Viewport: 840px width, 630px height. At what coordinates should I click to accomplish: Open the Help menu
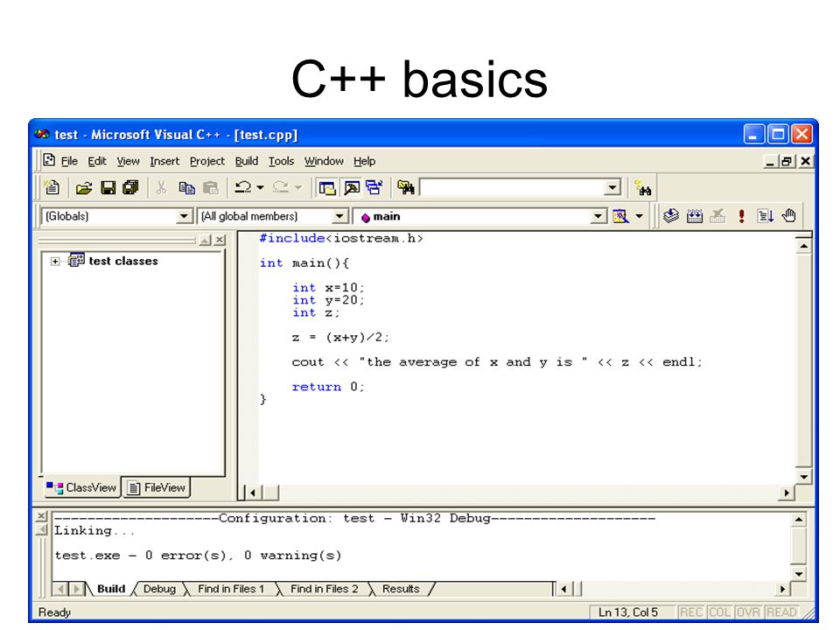point(364,161)
